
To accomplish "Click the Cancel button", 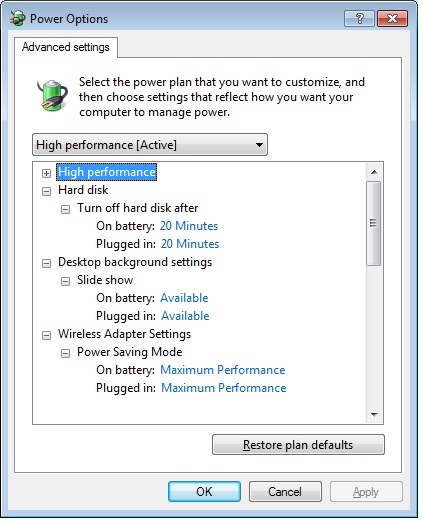I will (285, 492).
